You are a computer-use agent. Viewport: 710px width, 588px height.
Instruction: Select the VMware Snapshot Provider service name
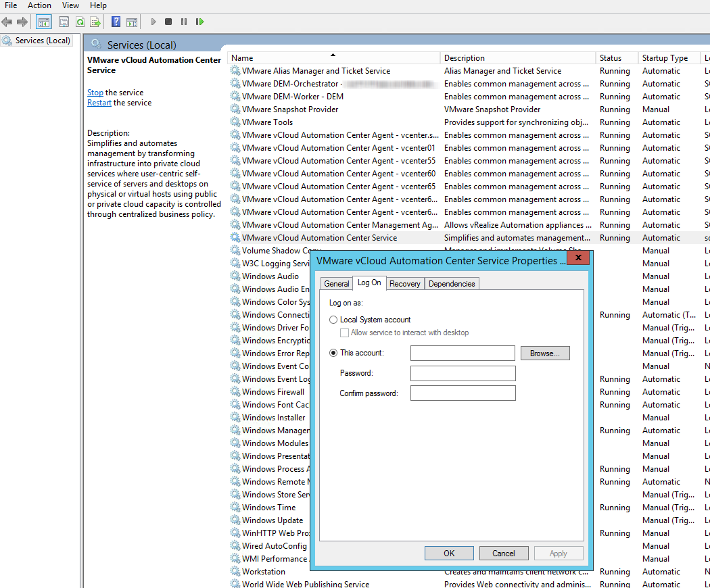[x=290, y=109]
